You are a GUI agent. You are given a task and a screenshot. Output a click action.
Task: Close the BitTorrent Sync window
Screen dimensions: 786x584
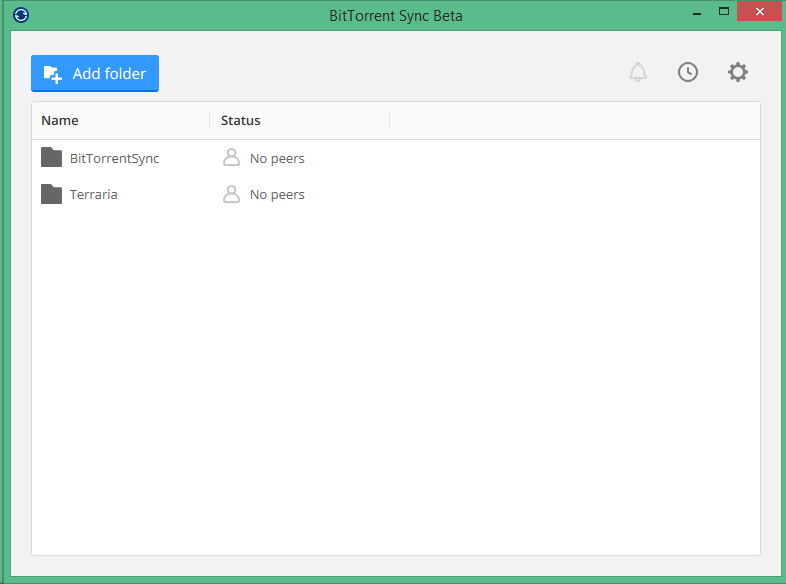point(761,12)
